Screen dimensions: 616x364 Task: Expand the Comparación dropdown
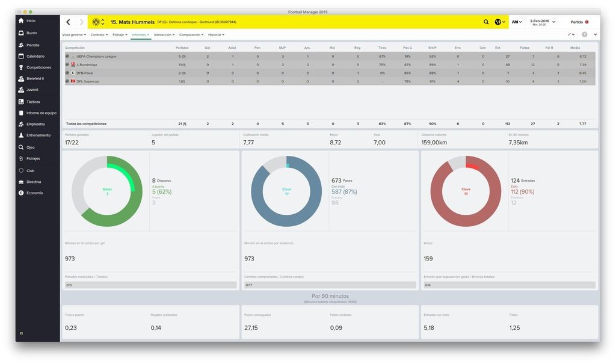(191, 34)
